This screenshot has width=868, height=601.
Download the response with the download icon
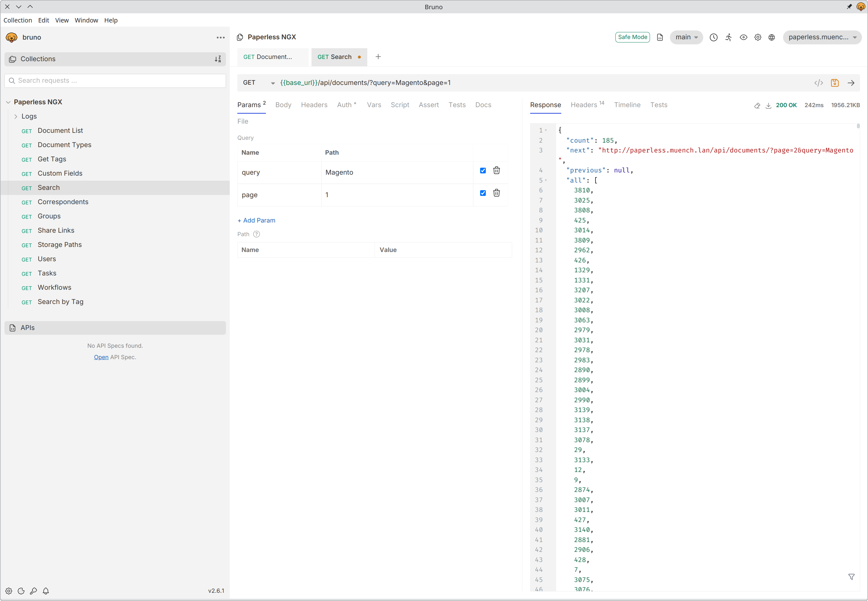click(x=768, y=106)
